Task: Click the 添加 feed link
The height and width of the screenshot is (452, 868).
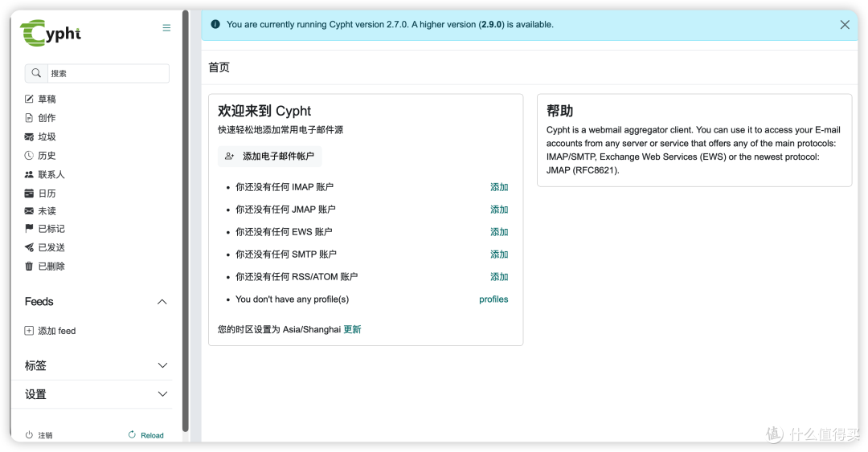Action: click(x=56, y=331)
